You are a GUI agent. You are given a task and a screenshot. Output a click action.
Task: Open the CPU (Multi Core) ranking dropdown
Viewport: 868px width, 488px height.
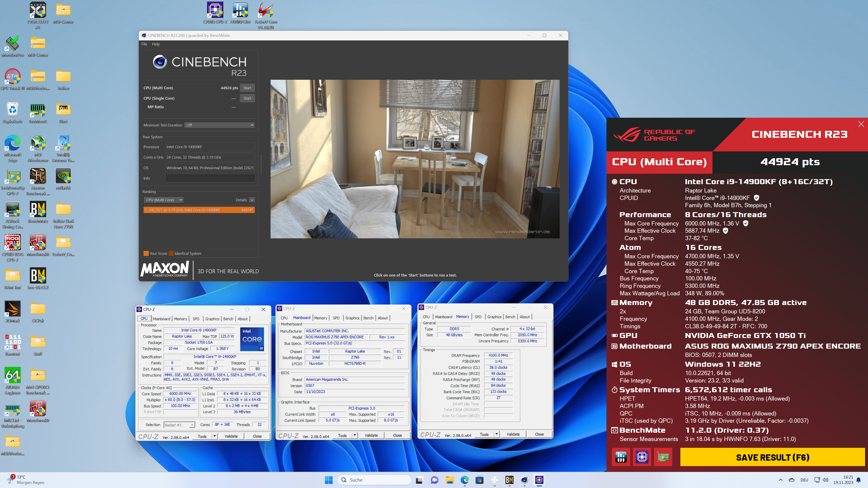pos(164,200)
